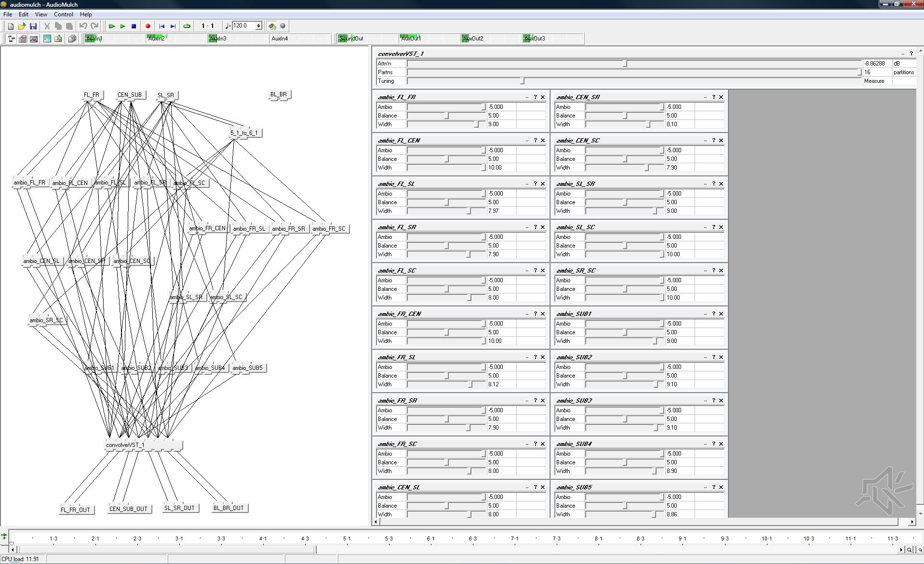The height and width of the screenshot is (564, 924).
Task: Start playback with the double-arrow play icon
Action: [x=111, y=26]
